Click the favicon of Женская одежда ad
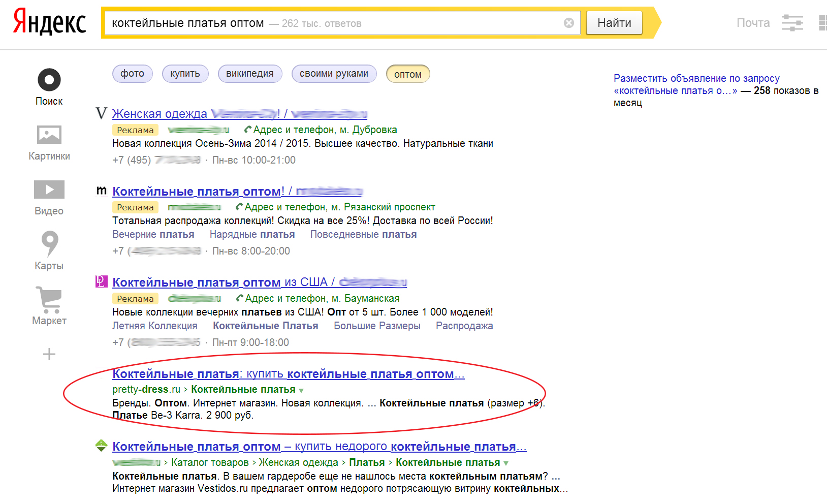 (102, 113)
